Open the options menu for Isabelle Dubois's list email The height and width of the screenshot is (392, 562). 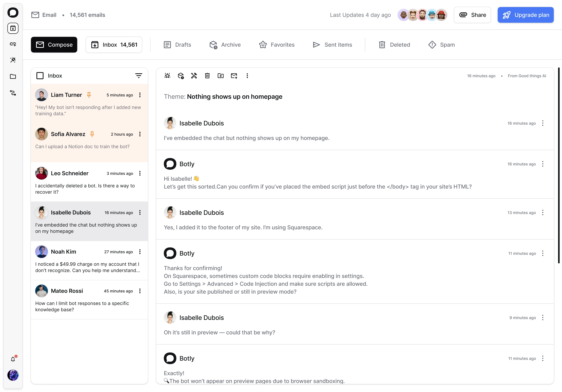click(140, 213)
